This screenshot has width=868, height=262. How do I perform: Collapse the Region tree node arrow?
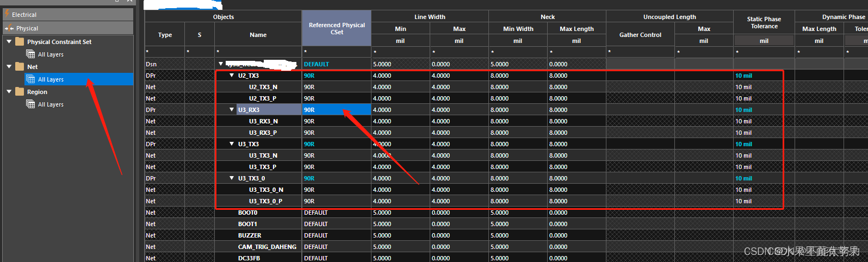[9, 91]
